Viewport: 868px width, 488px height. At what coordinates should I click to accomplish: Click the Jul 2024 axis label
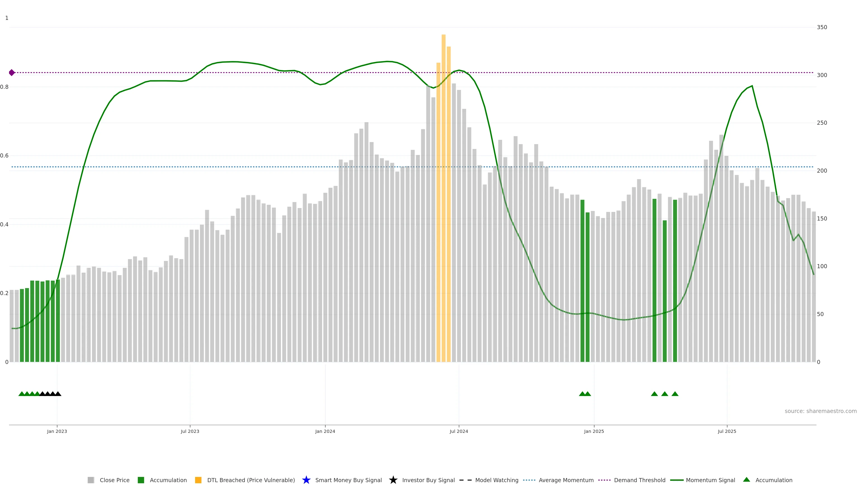(459, 431)
